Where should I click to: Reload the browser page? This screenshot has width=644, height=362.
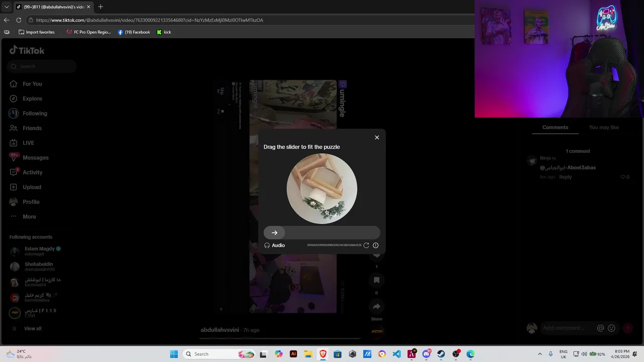click(x=19, y=20)
